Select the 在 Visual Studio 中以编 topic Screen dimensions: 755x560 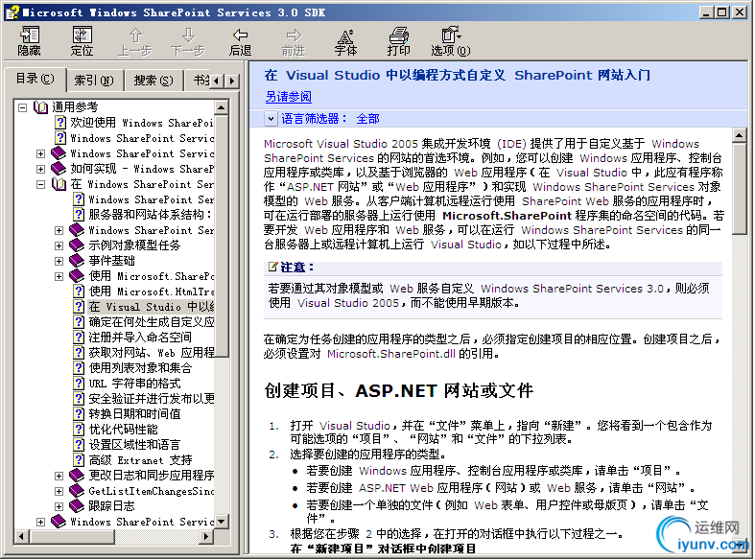point(152,307)
